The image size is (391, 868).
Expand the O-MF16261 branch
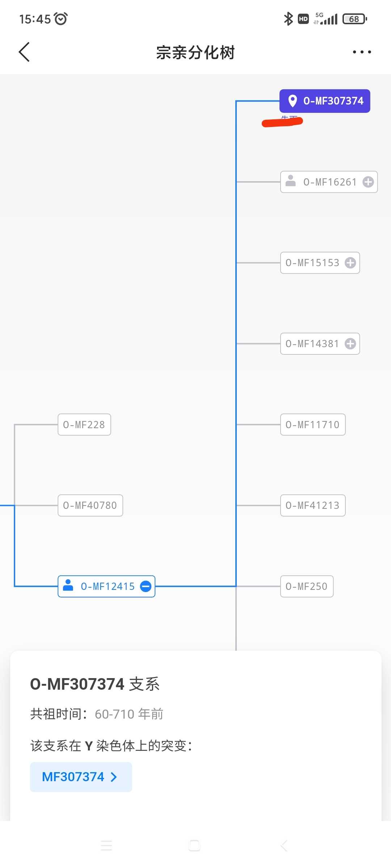pyautogui.click(x=368, y=182)
